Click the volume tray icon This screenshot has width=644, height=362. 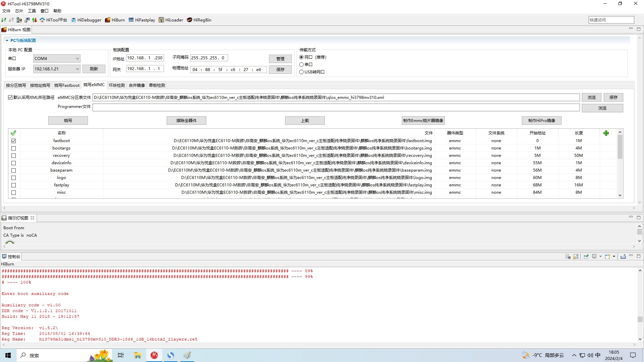pyautogui.click(x=590, y=355)
